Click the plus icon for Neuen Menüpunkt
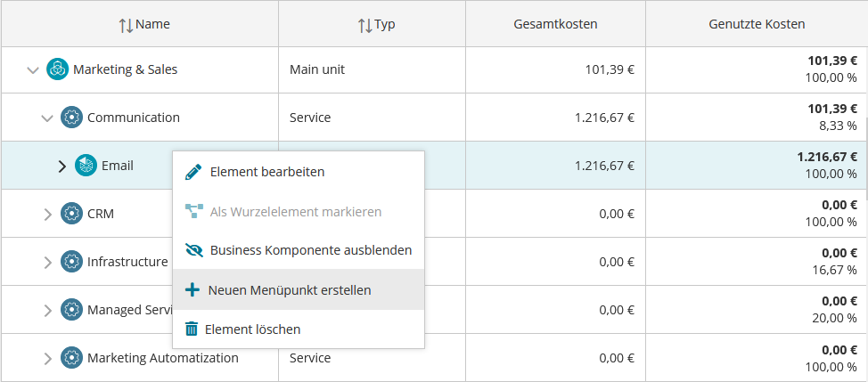 click(x=192, y=289)
